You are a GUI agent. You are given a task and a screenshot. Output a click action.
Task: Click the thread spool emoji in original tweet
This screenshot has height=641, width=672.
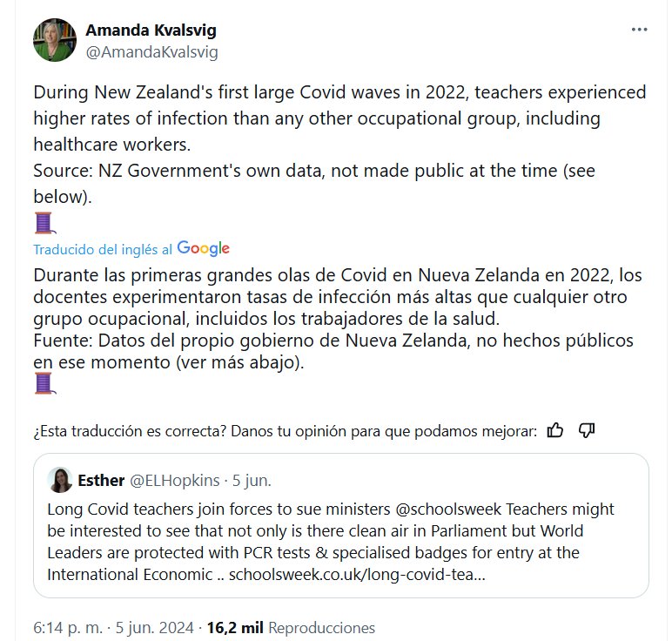[44, 223]
